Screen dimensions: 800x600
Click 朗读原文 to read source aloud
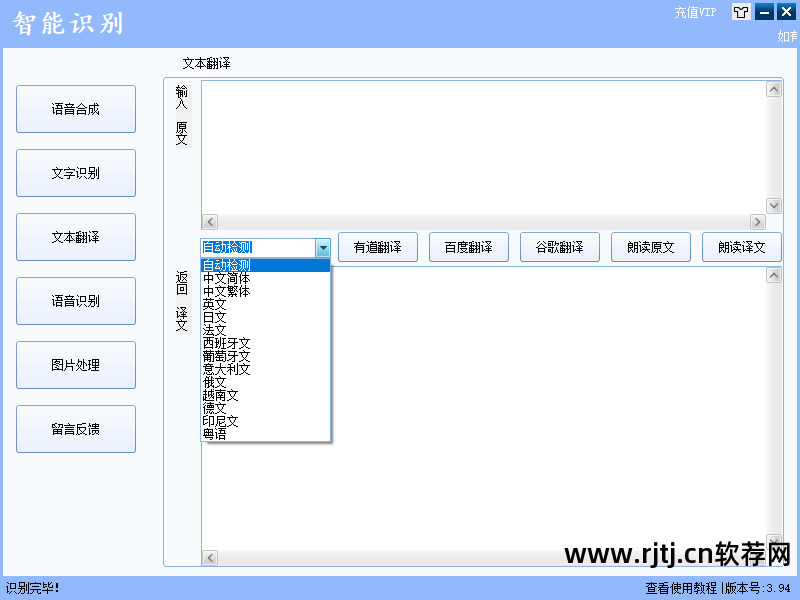[x=651, y=247]
